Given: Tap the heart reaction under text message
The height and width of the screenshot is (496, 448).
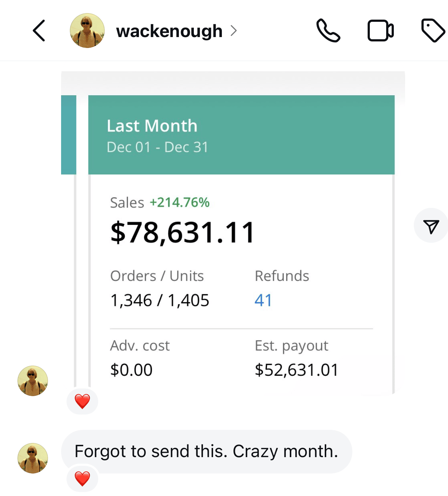Looking at the screenshot, I should (82, 479).
